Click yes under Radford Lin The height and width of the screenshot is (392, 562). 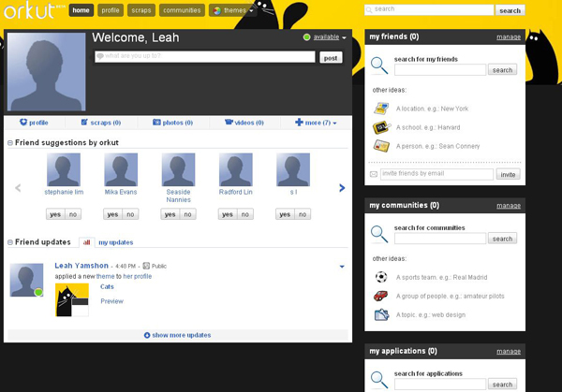228,214
